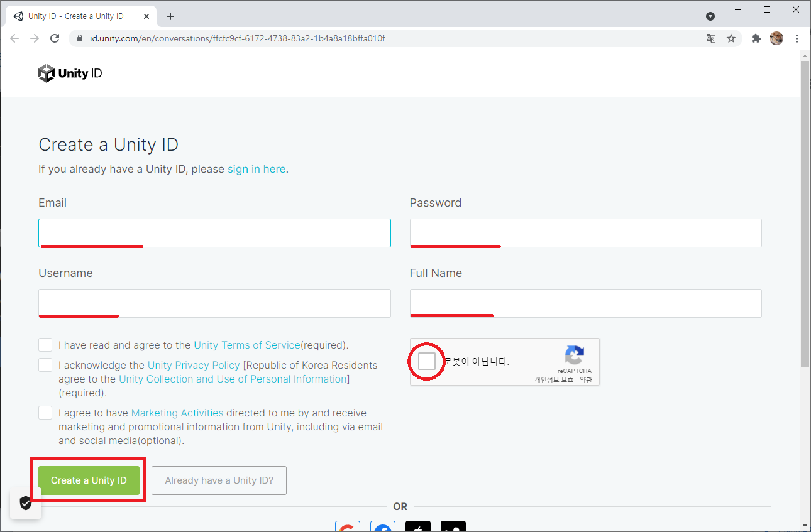Open the reCAPTCHA 개인정보 보호 link
The image size is (811, 532).
click(x=554, y=379)
